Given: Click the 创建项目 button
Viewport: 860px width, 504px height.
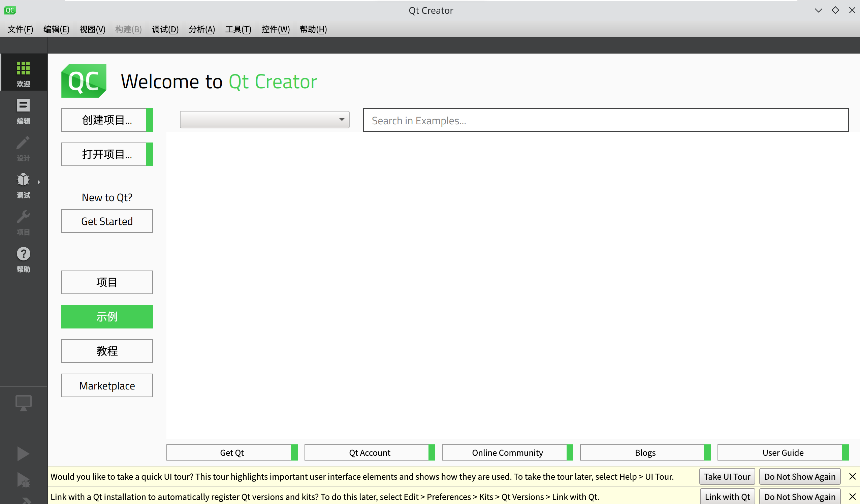Looking at the screenshot, I should (107, 119).
